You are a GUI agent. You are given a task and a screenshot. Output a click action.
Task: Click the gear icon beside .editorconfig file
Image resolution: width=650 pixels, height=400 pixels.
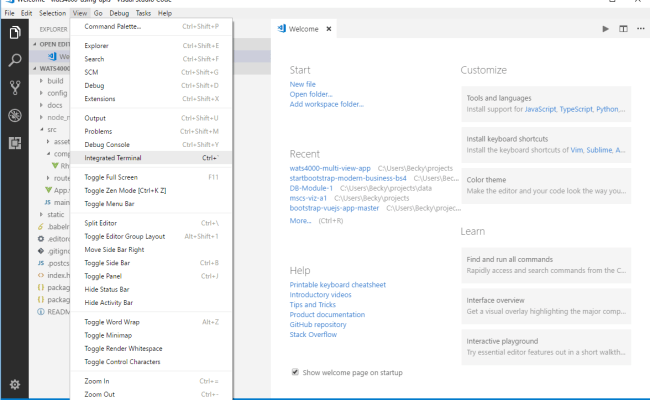[x=41, y=239]
